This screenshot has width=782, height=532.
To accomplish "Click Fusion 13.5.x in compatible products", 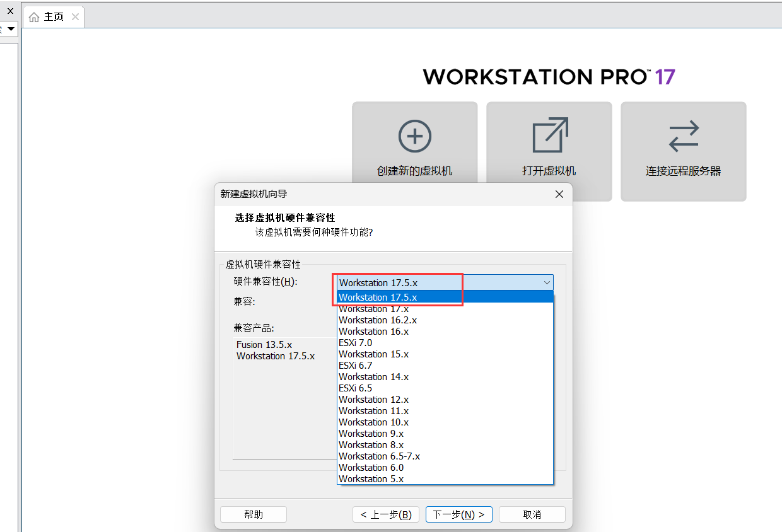I will tap(264, 345).
